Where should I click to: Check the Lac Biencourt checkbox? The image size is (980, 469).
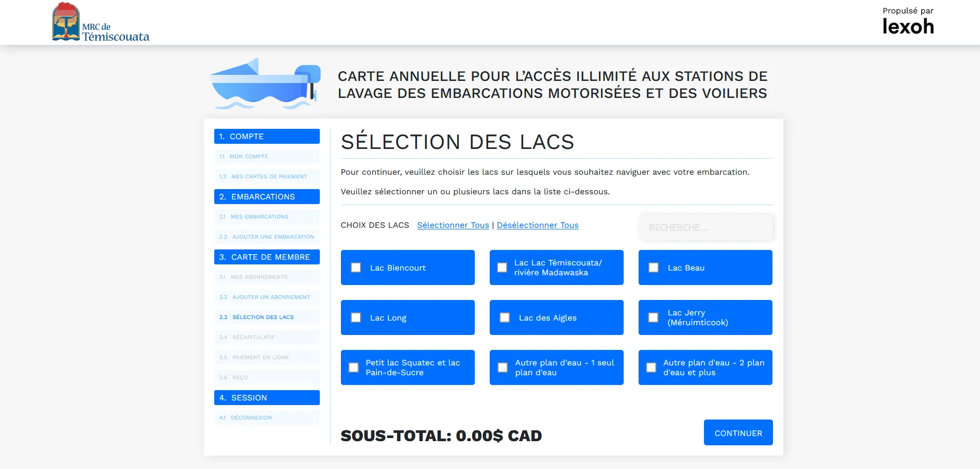point(356,267)
